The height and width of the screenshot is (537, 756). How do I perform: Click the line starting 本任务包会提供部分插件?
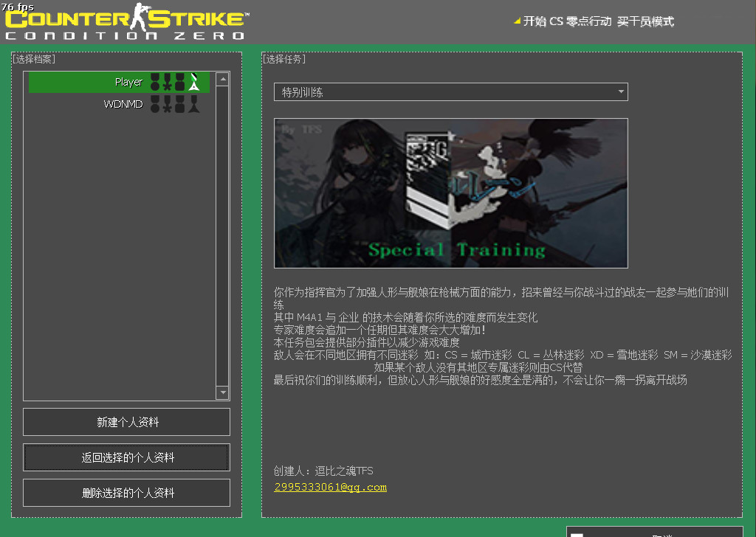(366, 342)
